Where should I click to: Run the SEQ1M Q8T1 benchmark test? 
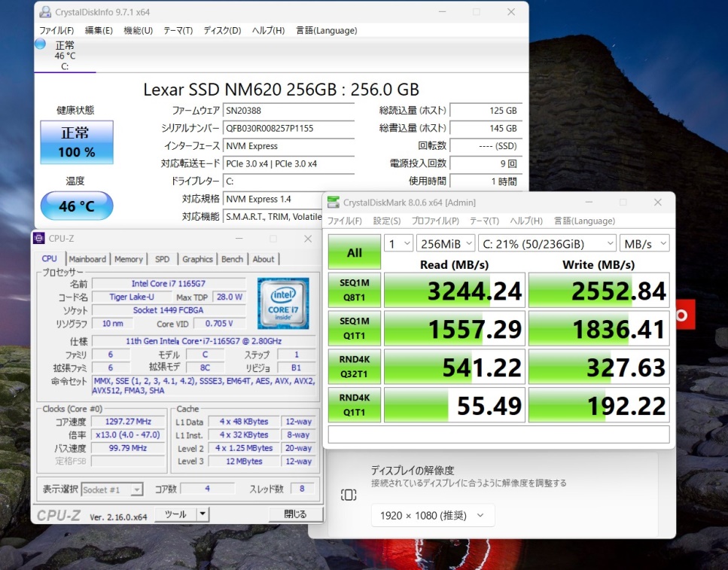click(355, 290)
